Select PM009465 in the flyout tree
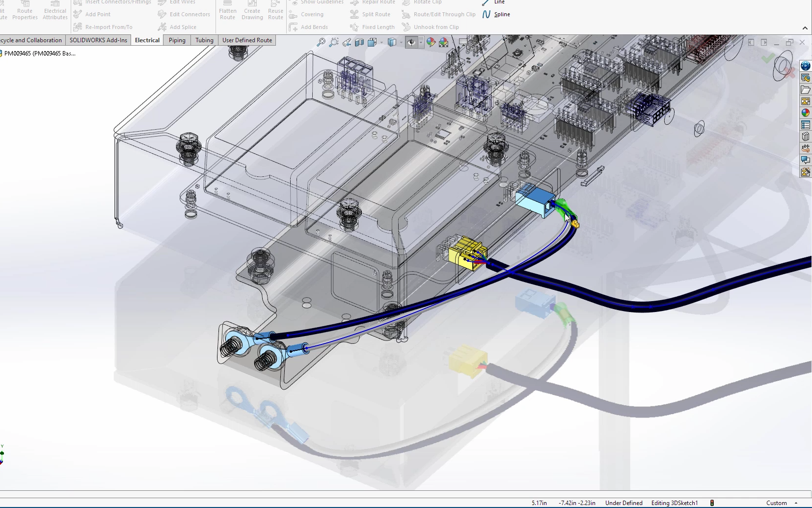812x508 pixels. point(39,53)
